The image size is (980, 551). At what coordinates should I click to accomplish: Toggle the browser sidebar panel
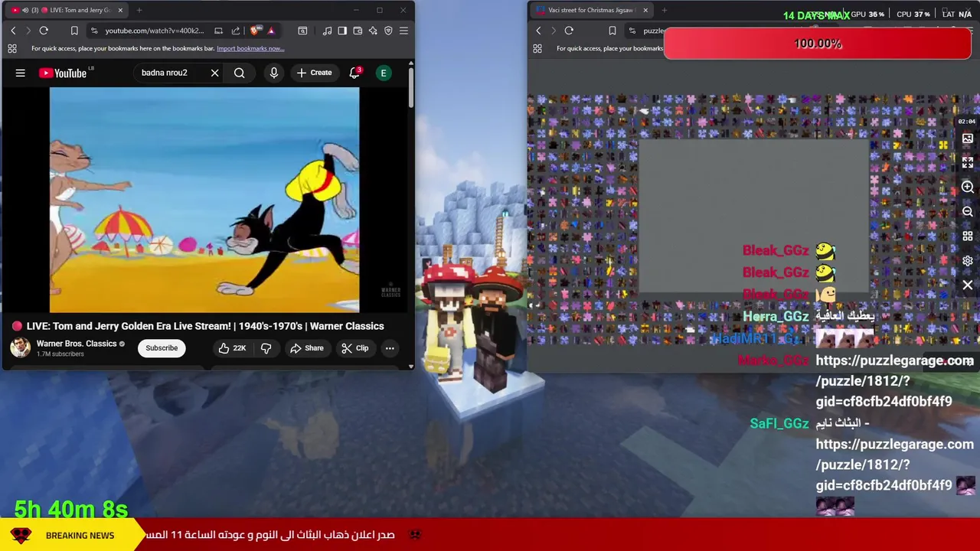click(342, 31)
